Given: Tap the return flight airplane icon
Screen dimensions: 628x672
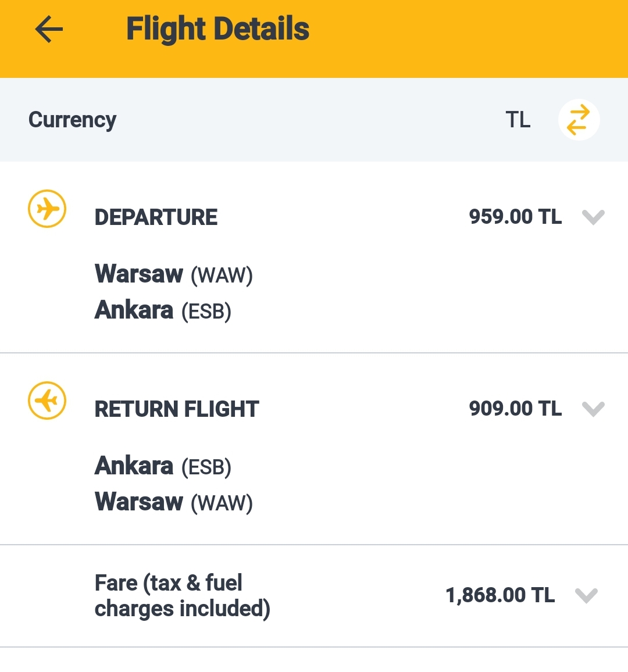Looking at the screenshot, I should (x=47, y=401).
